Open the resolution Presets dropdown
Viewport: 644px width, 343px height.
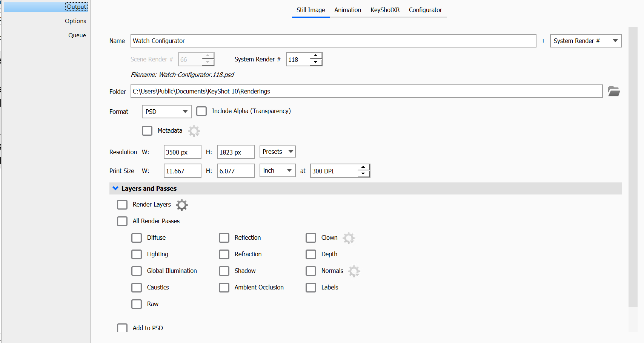(x=277, y=152)
